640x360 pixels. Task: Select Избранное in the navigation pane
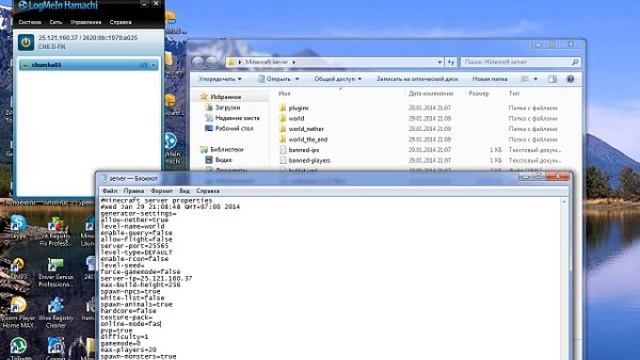coord(221,97)
